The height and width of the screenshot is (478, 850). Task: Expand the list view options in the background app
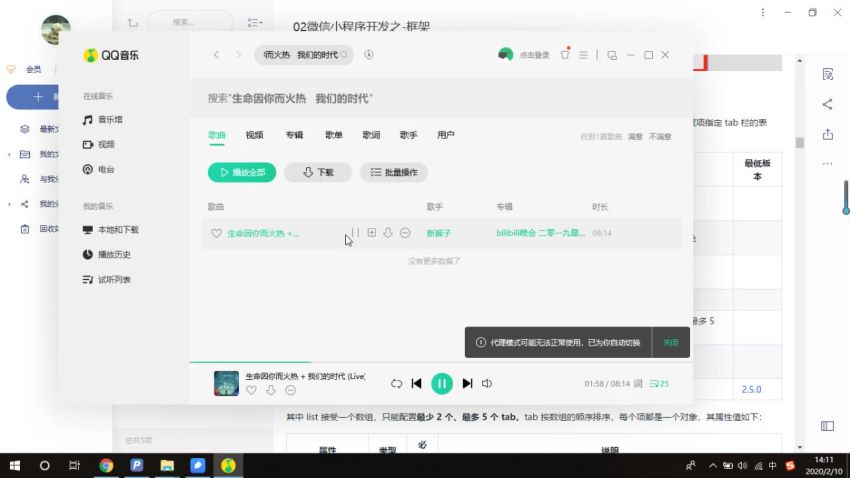pyautogui.click(x=254, y=22)
